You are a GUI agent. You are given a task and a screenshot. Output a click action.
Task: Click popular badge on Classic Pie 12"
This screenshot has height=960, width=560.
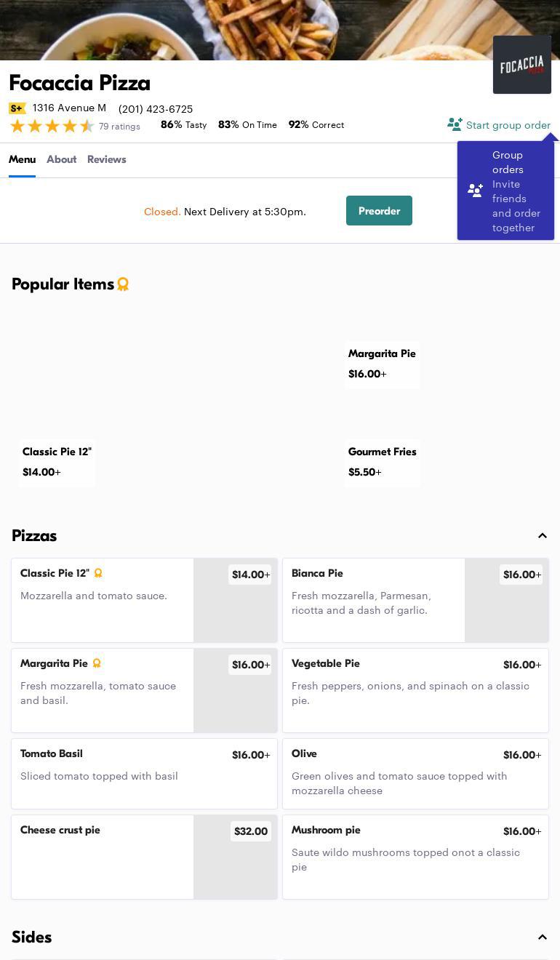click(98, 573)
